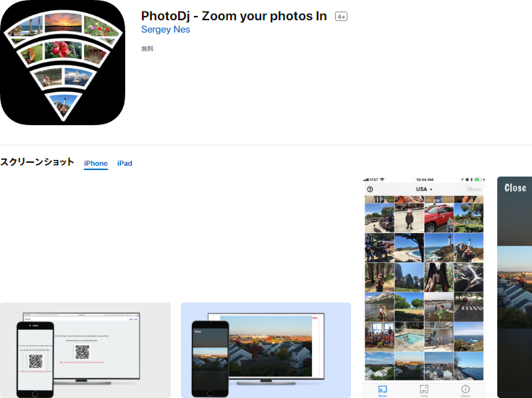Open the first QR code pairing screenshot
Viewport: 532px width, 398px height.
coord(85,350)
